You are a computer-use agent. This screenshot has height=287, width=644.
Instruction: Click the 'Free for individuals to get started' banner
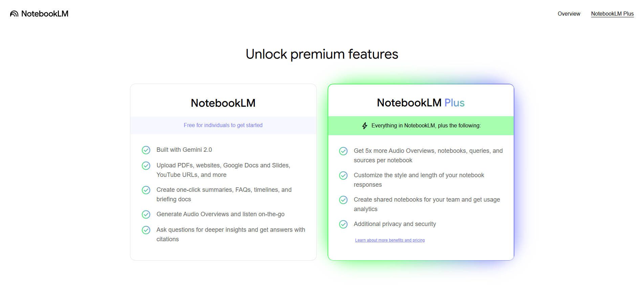[x=223, y=125]
